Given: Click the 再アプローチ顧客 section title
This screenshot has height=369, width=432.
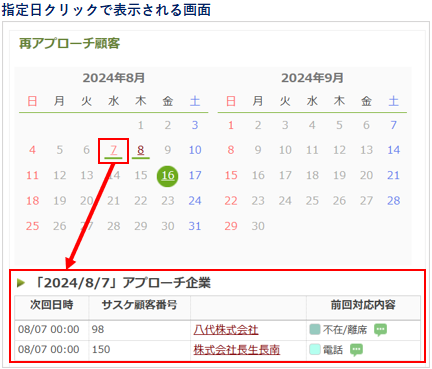Looking at the screenshot, I should (x=69, y=44).
